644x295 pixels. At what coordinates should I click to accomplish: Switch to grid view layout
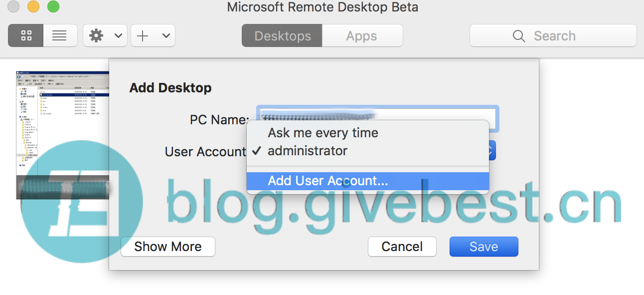(x=26, y=35)
